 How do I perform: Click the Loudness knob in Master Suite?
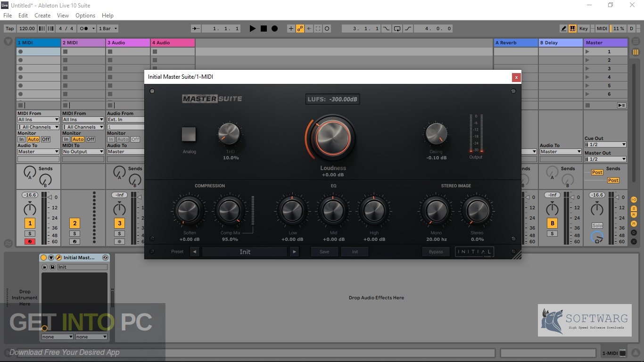(x=333, y=137)
